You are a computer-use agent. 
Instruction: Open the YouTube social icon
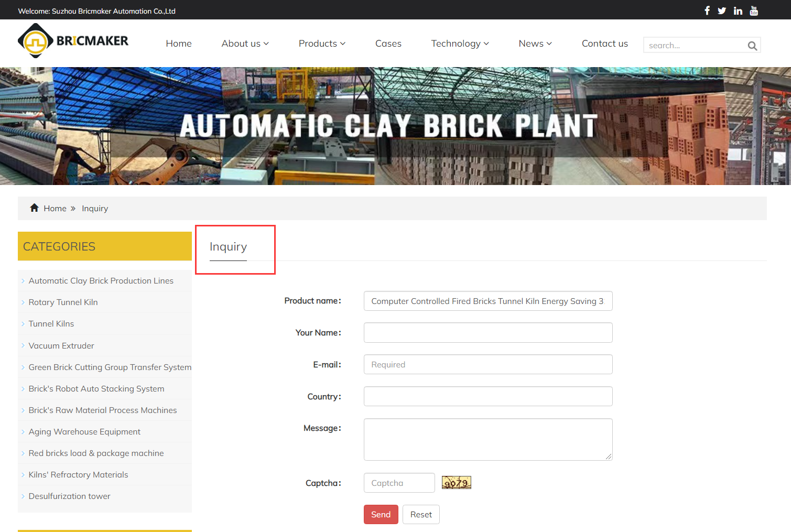click(754, 10)
